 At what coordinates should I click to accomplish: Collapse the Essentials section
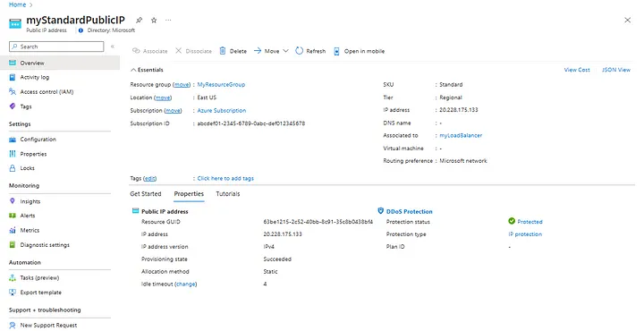click(147, 70)
